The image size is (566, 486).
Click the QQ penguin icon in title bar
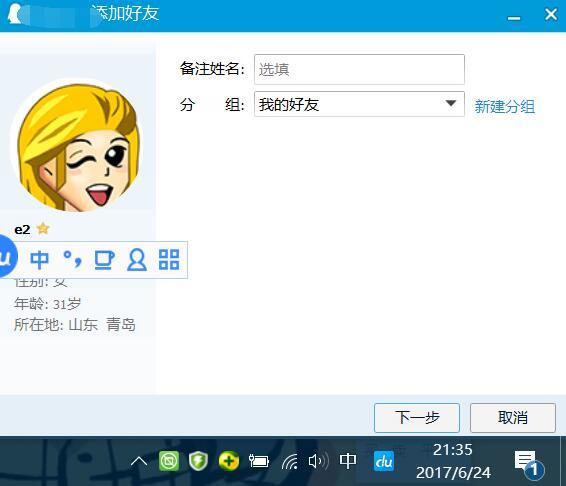click(15, 14)
